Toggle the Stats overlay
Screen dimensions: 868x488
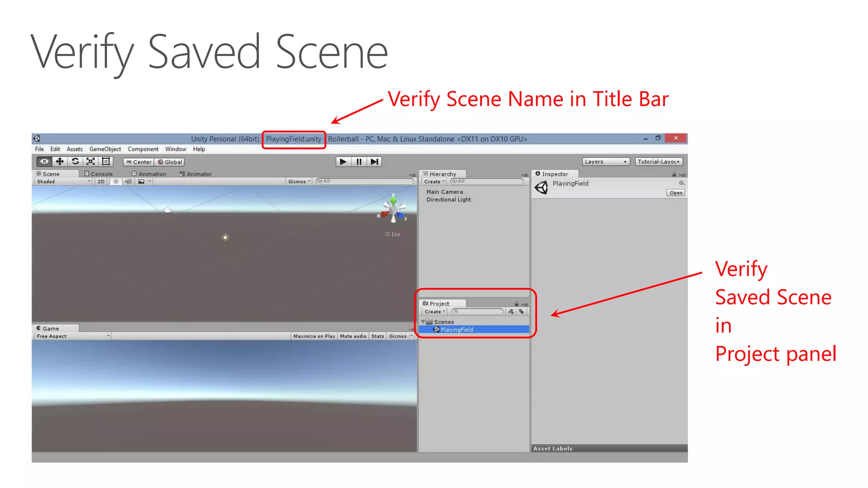(378, 336)
